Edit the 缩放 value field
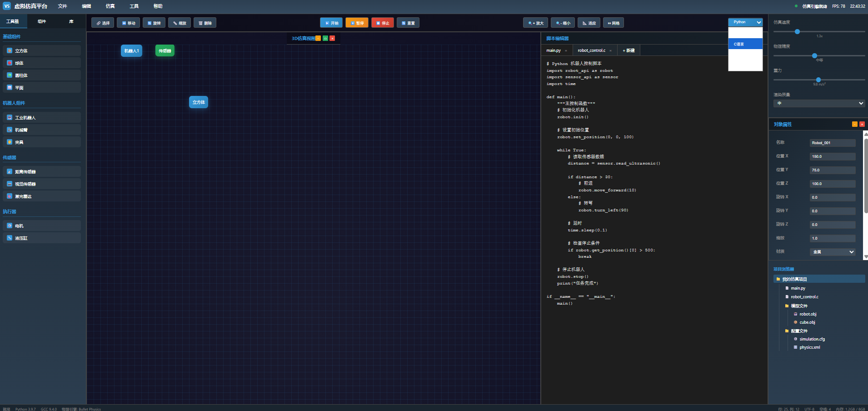This screenshot has height=411, width=868. [833, 238]
